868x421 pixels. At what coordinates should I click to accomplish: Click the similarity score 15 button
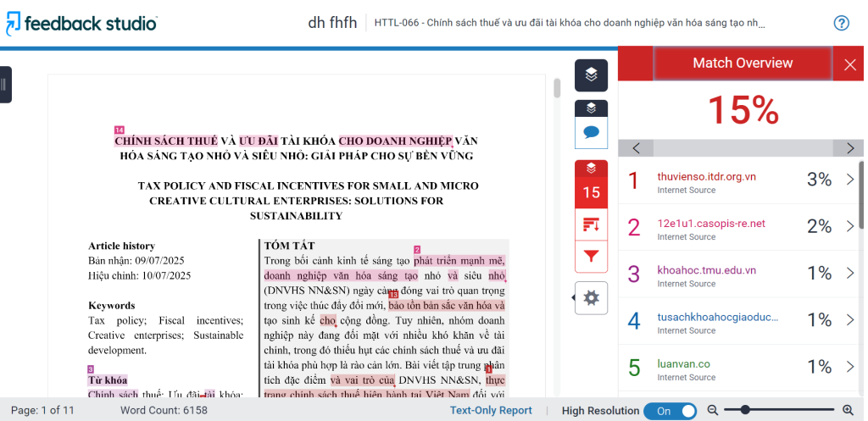tap(591, 192)
